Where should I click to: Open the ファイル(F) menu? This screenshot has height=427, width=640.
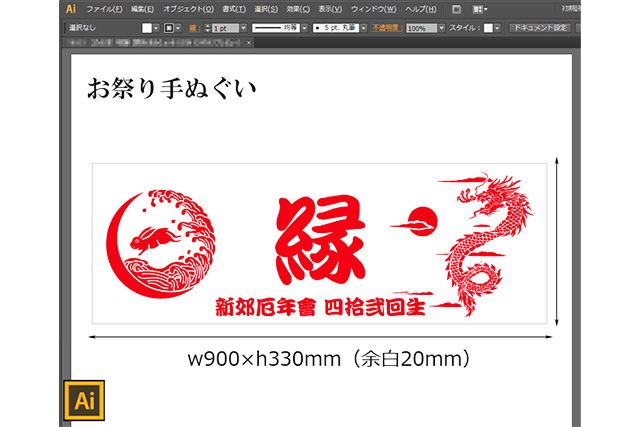coord(104,9)
